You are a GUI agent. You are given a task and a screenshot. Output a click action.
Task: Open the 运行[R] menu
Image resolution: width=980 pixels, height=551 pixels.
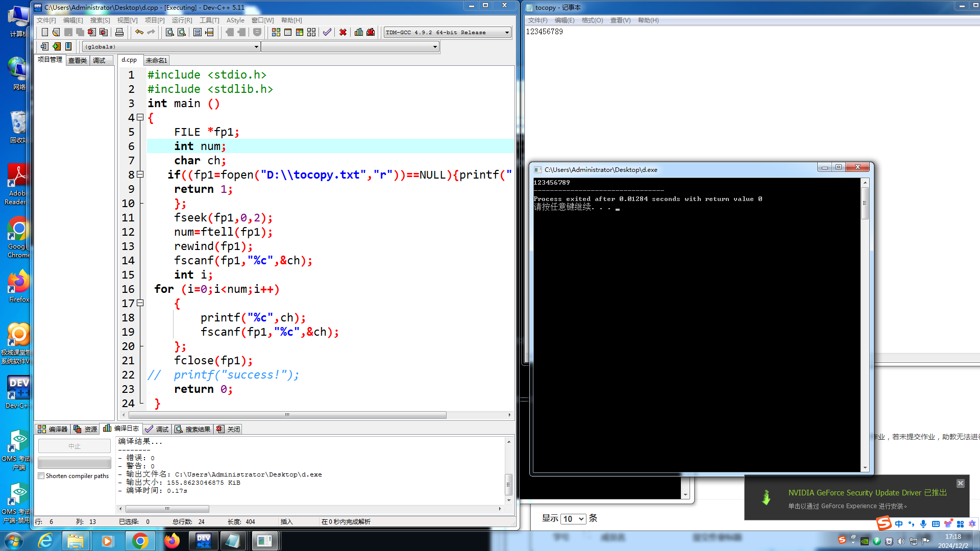pyautogui.click(x=182, y=20)
